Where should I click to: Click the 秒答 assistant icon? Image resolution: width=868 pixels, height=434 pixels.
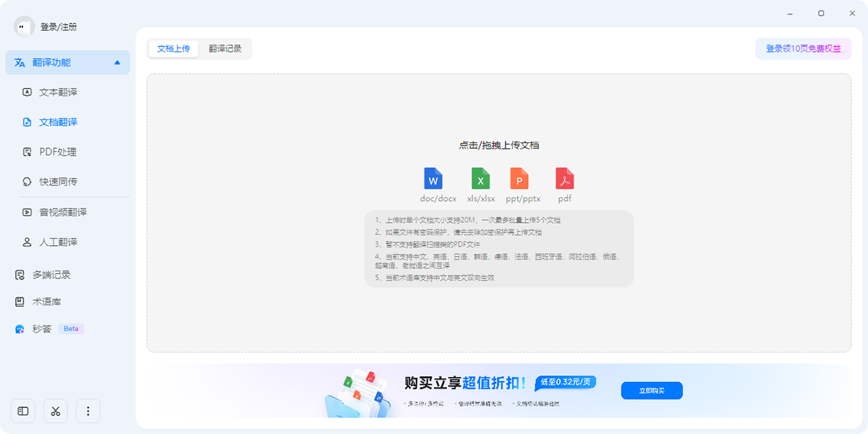pos(20,329)
